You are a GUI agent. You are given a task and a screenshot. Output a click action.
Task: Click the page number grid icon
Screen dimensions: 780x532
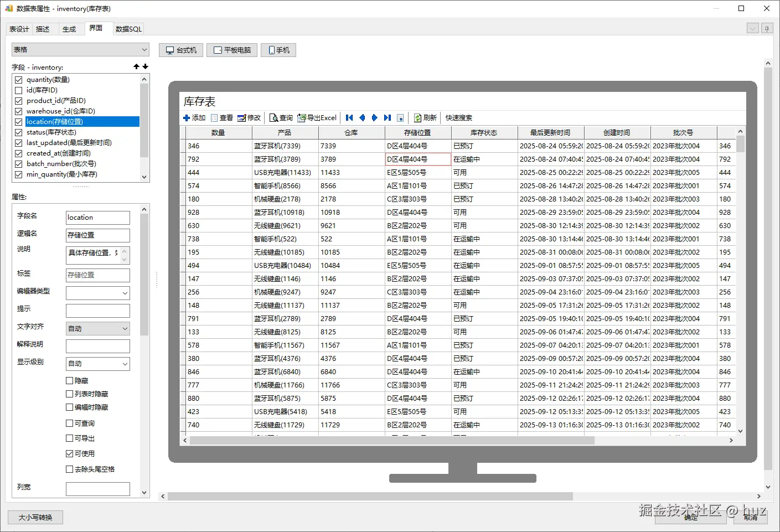pyautogui.click(x=400, y=118)
